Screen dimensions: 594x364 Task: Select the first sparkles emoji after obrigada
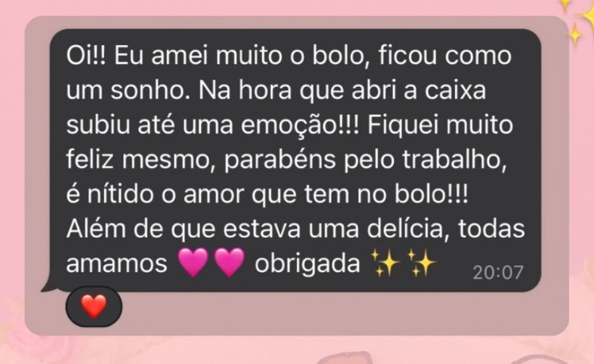[x=385, y=263]
